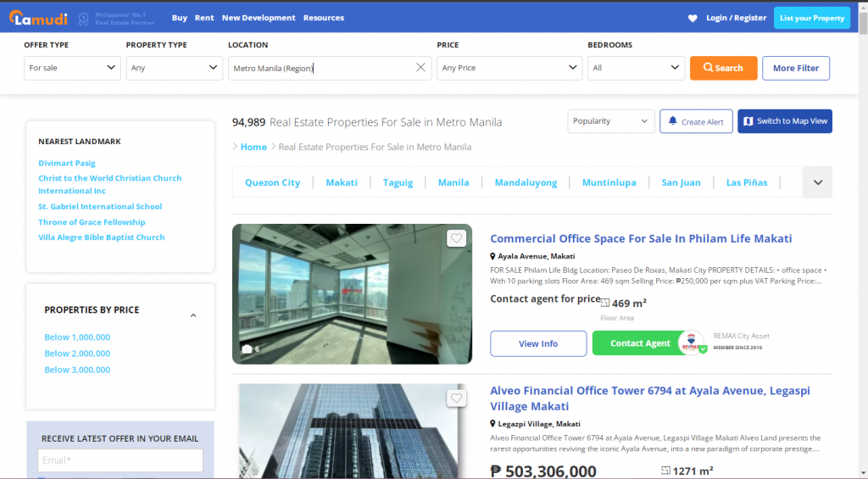Click View Info for Philam office listing
Image resolution: width=868 pixels, height=479 pixels.
pyautogui.click(x=538, y=343)
